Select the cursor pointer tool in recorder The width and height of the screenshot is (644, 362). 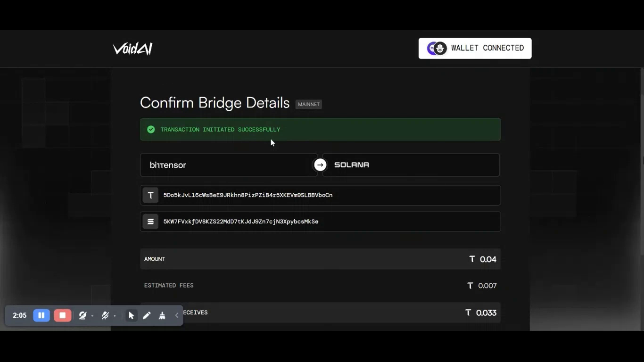pyautogui.click(x=132, y=315)
